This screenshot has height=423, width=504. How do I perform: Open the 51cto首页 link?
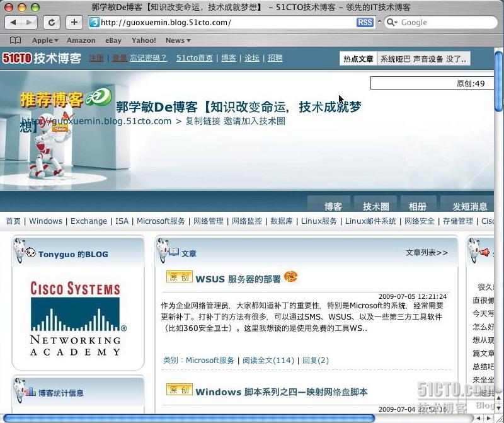tap(195, 58)
